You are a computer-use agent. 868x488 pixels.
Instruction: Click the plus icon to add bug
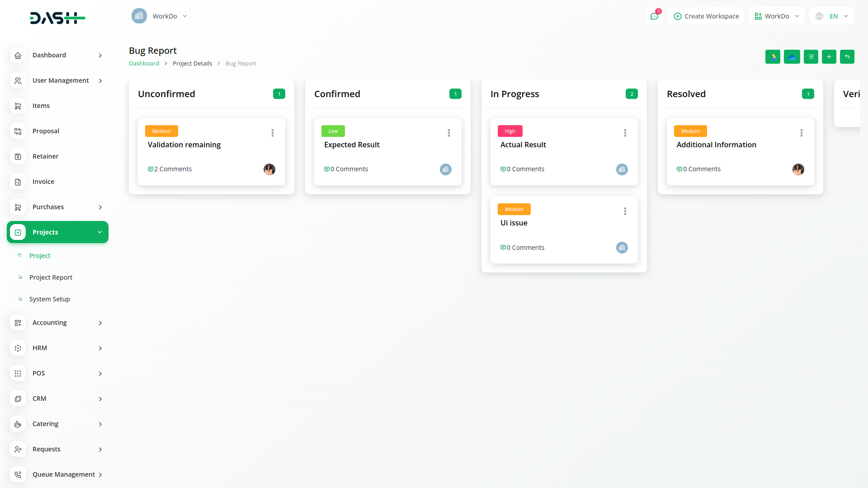(x=829, y=57)
